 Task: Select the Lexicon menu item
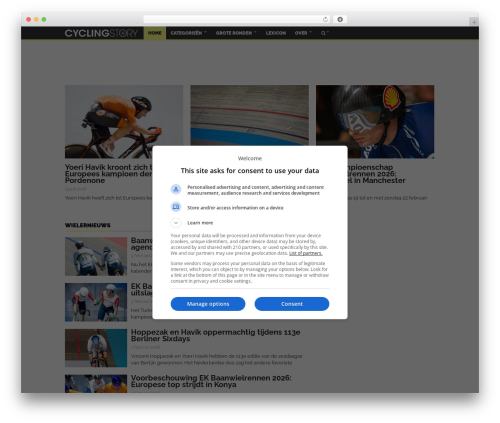(276, 33)
